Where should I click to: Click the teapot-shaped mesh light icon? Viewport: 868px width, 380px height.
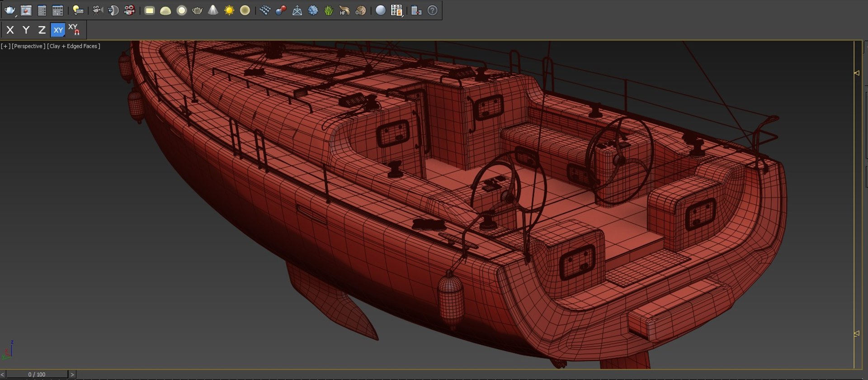pyautogui.click(x=197, y=10)
